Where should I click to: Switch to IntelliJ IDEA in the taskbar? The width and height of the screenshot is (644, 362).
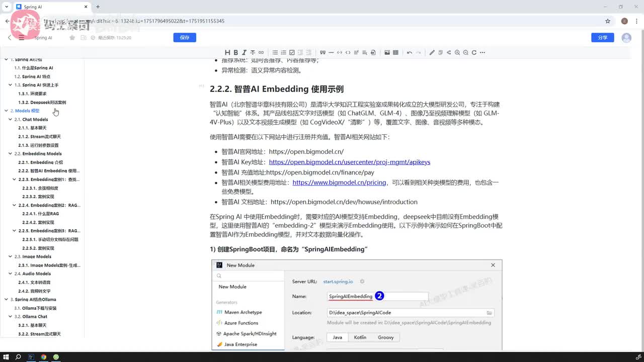coord(31,357)
